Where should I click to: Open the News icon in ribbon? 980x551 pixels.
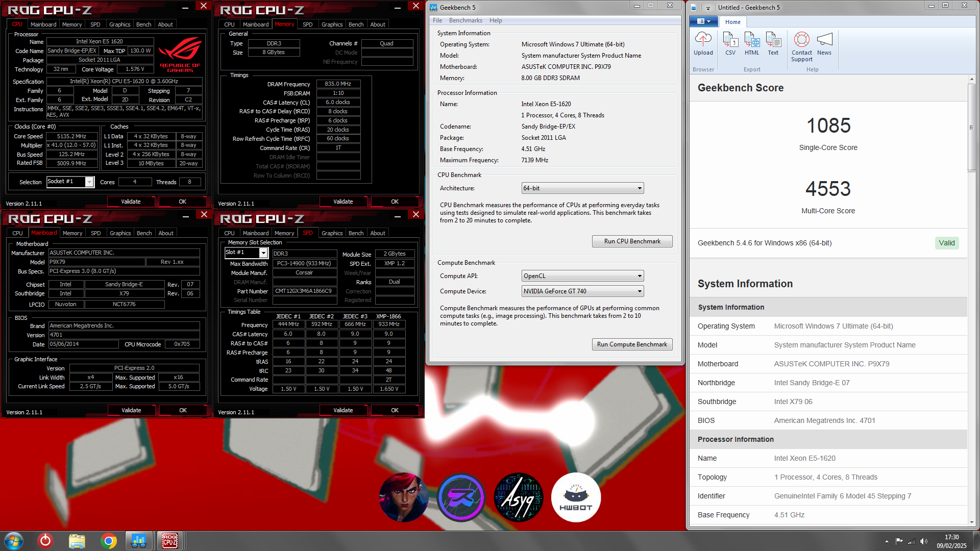click(x=824, y=44)
